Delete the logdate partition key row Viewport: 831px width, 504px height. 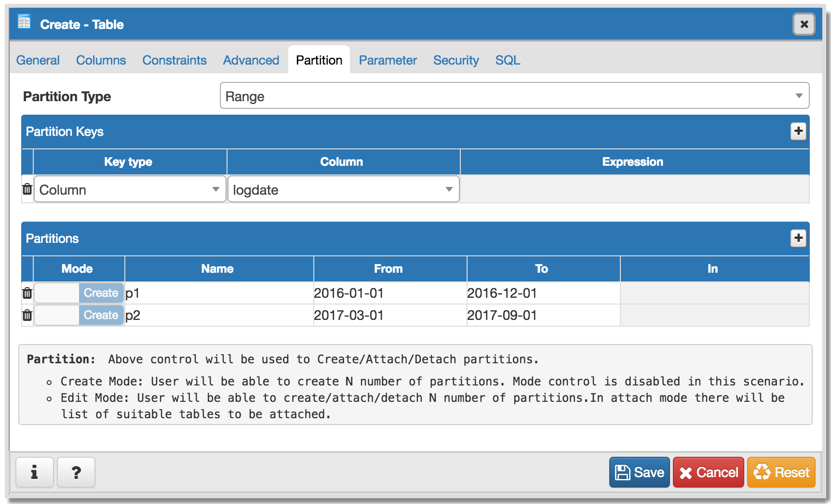click(x=27, y=189)
